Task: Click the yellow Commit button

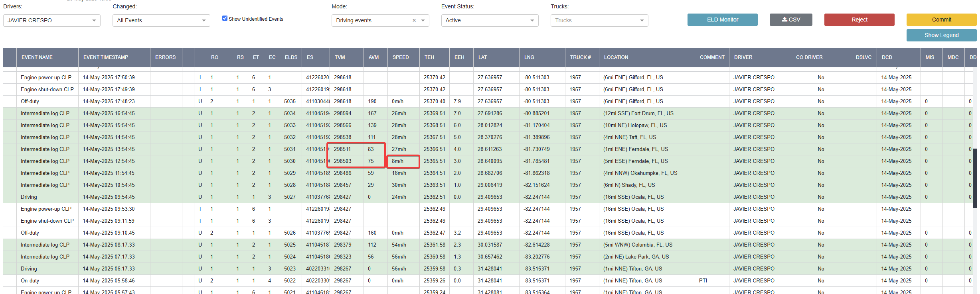Action: point(942,20)
